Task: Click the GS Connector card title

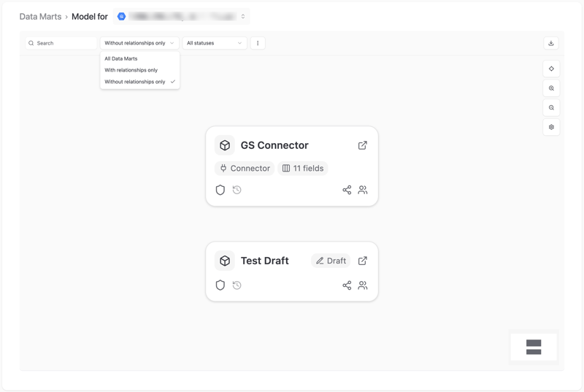Action: point(274,145)
